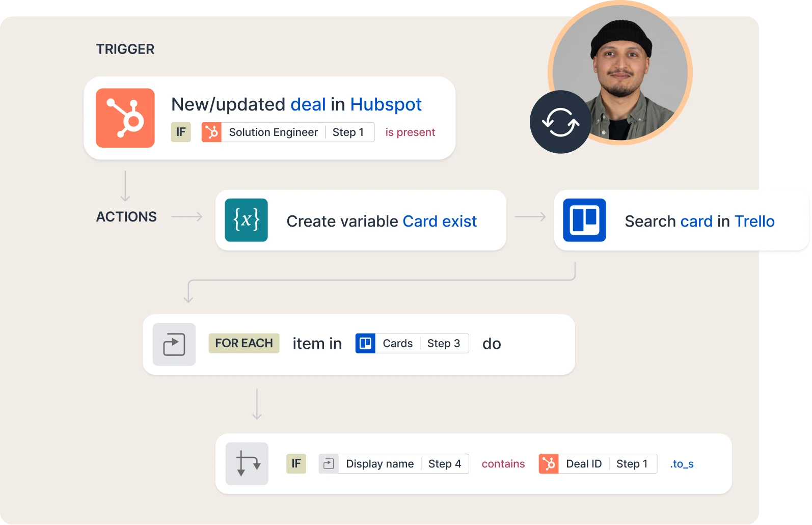812x525 pixels.
Task: Select the 'contains' condition operator
Action: pos(503,464)
